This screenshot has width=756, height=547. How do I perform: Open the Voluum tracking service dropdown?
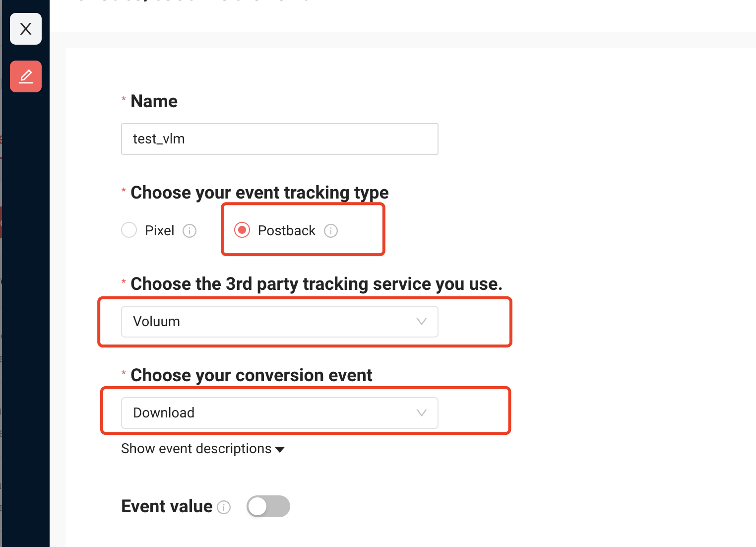tap(280, 322)
